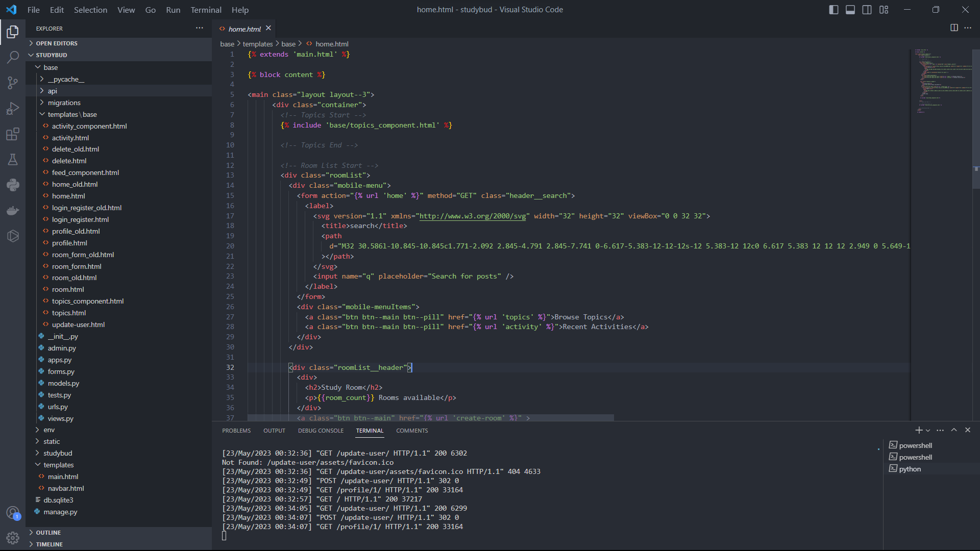Viewport: 980px width, 551px height.
Task: Open the Python extension sidebar icon
Action: (12, 185)
